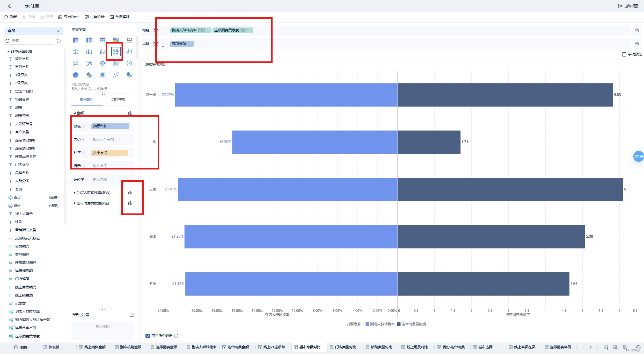Click the 刷新 refresh button

pos(10,17)
